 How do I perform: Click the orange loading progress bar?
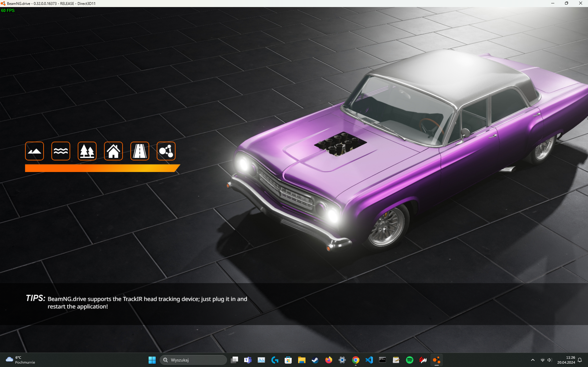coord(102,168)
